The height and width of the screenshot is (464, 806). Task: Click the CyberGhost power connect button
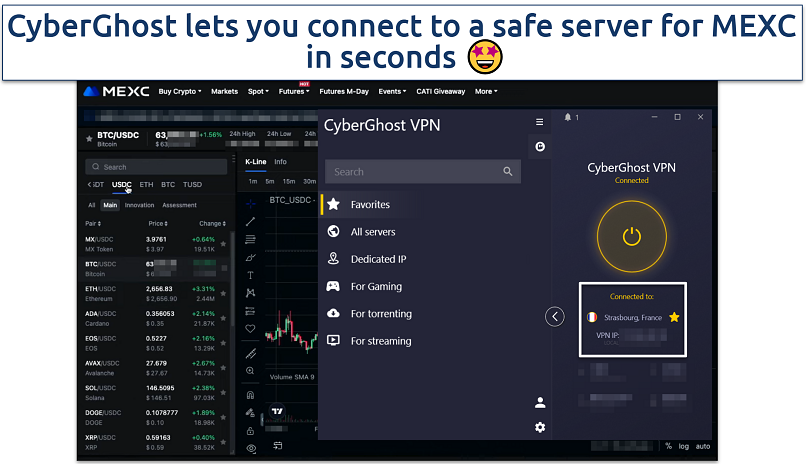tap(632, 236)
